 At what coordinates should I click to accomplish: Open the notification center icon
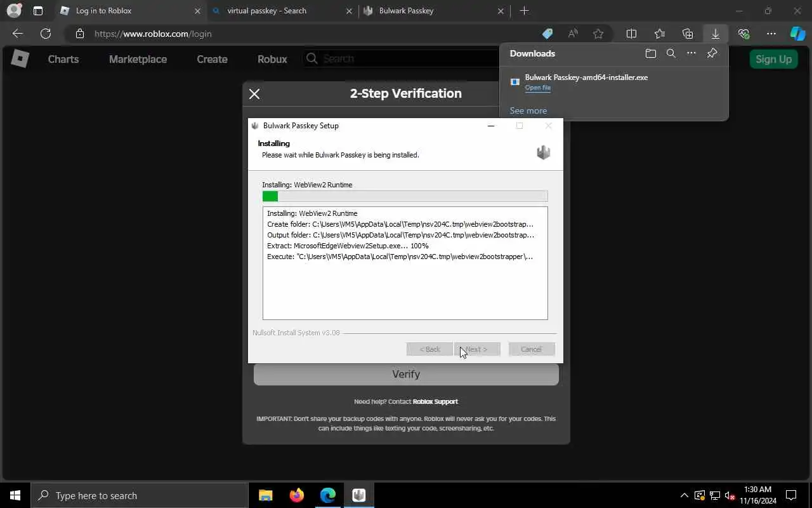coord(791,495)
